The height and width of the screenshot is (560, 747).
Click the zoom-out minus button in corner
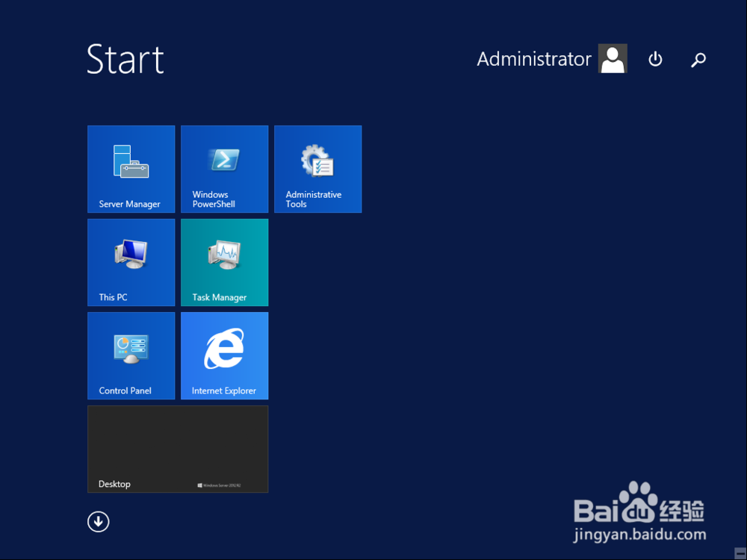pyautogui.click(x=740, y=553)
